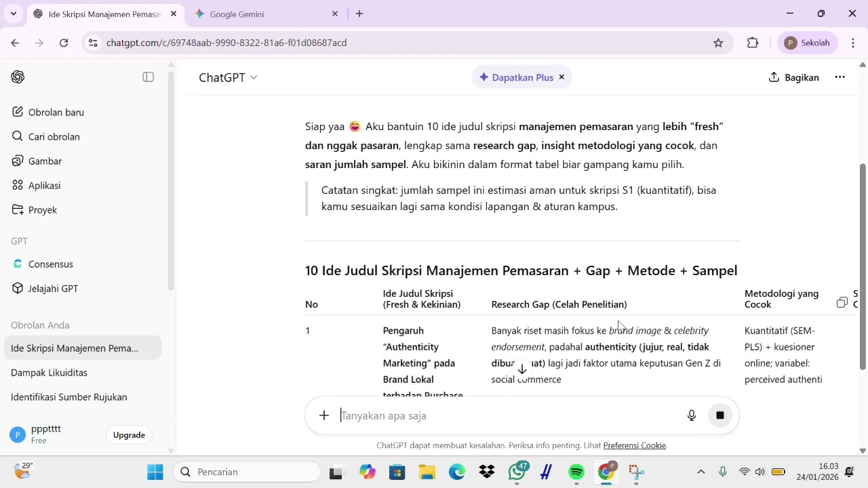
Task: Click the tray microphone icon
Action: click(x=723, y=472)
